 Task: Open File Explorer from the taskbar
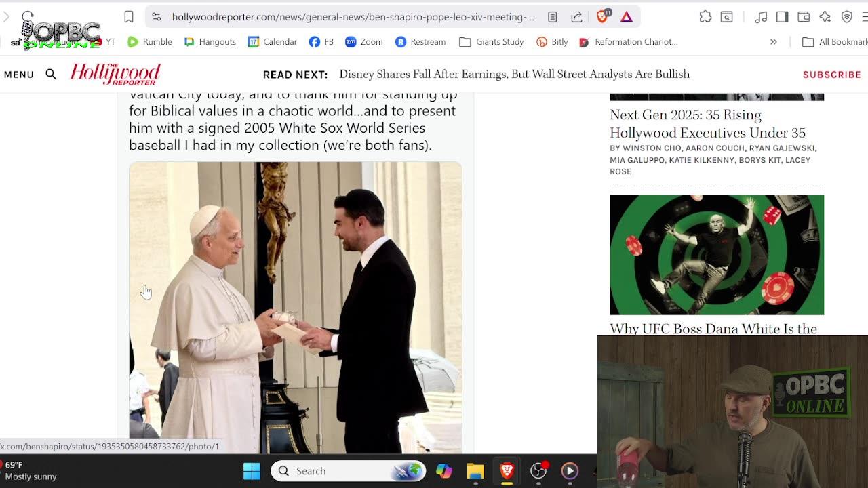(475, 470)
